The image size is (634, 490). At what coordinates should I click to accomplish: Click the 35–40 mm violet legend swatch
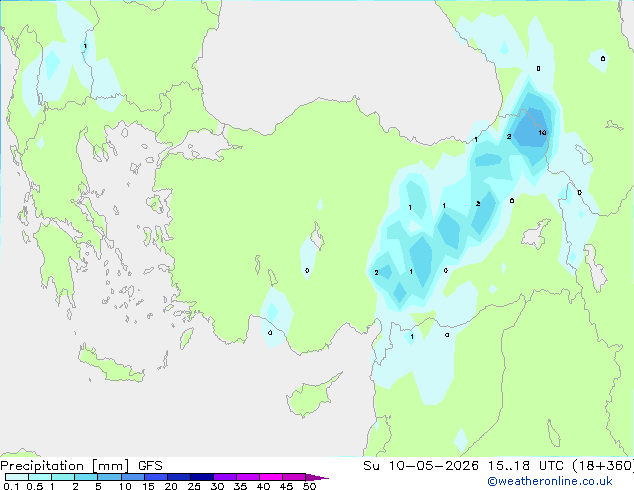(x=248, y=477)
